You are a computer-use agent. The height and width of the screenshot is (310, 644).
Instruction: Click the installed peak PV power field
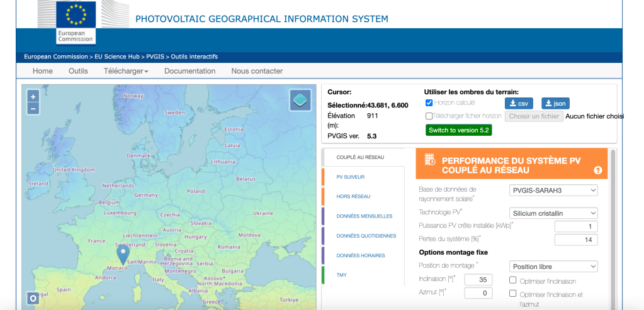point(576,226)
